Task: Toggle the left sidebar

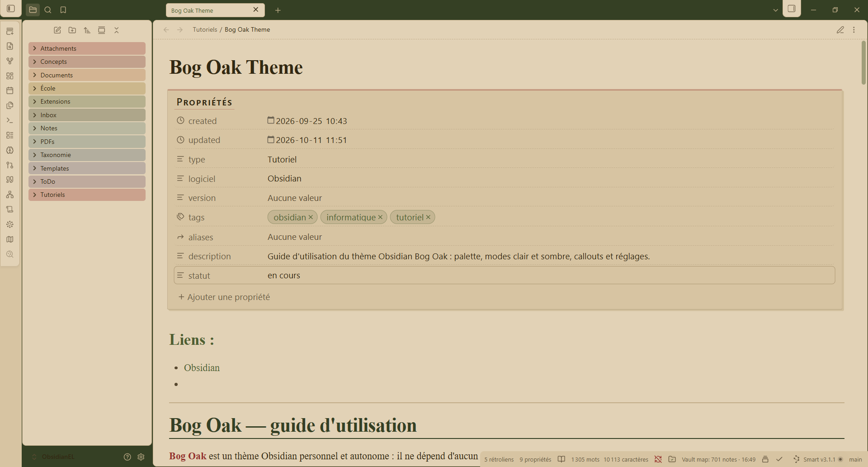Action: [x=11, y=9]
